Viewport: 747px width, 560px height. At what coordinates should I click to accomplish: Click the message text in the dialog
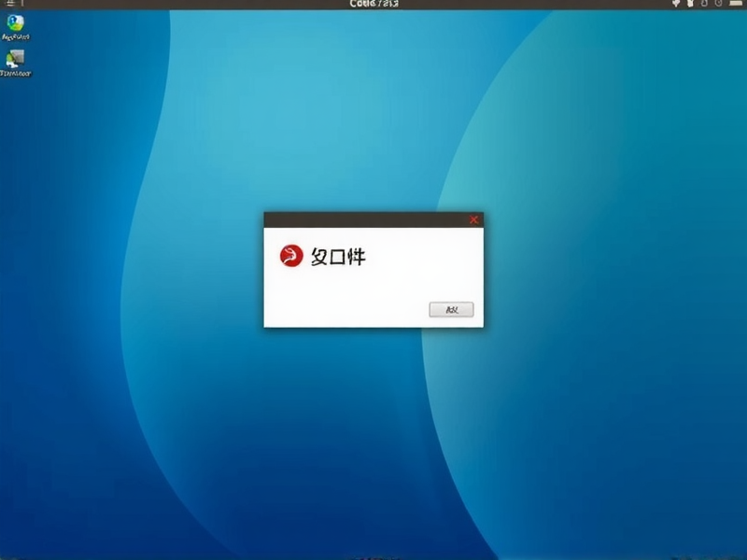pyautogui.click(x=337, y=258)
